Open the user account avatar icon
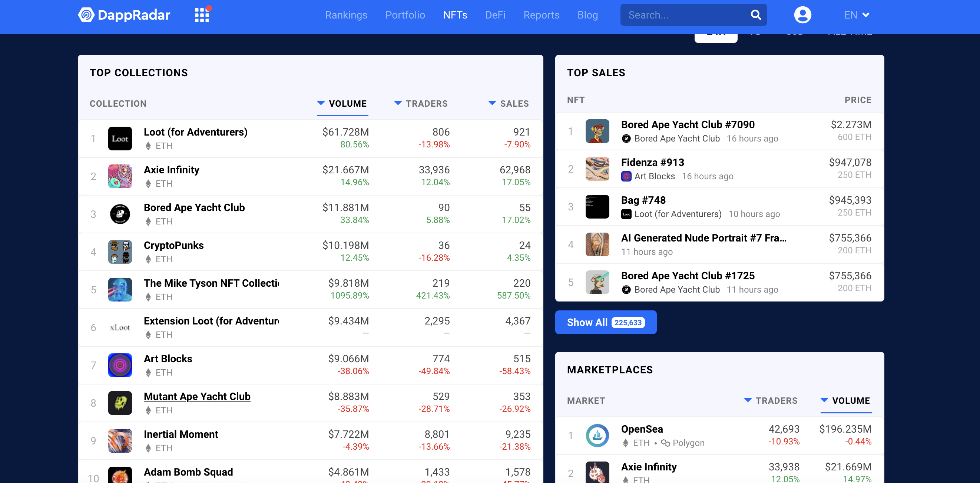980x483 pixels. [802, 15]
